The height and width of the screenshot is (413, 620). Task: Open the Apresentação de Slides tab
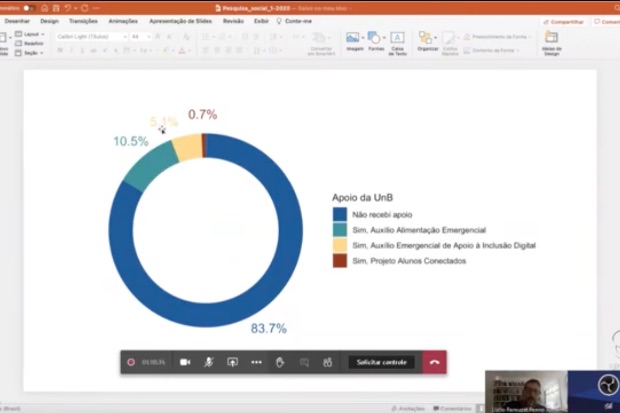tap(180, 21)
